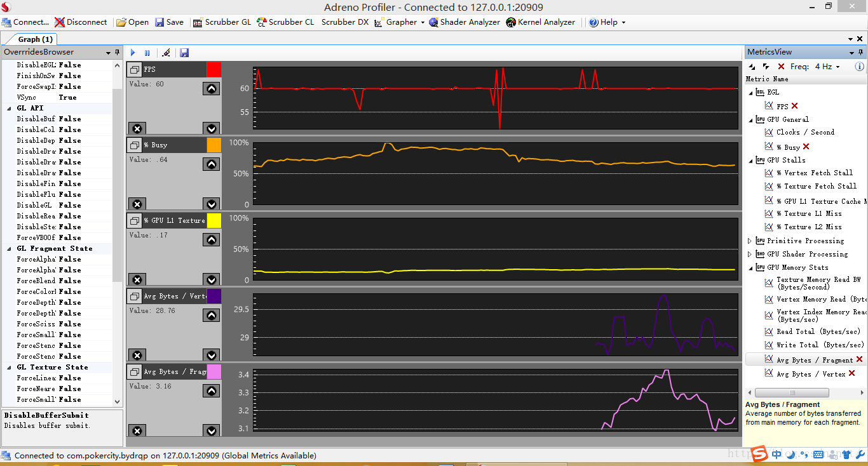Image resolution: width=868 pixels, height=466 pixels.
Task: Move the FPS graph down
Action: click(212, 128)
